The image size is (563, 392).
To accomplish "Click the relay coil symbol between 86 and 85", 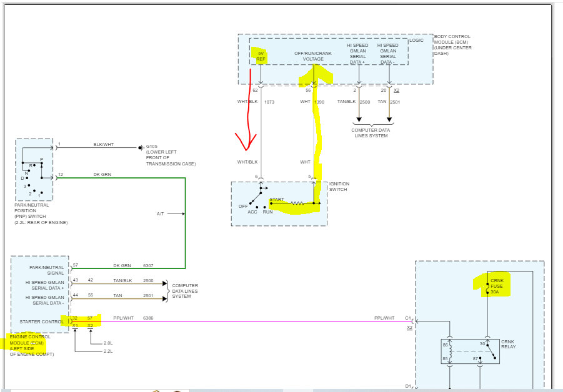I will coord(451,352).
